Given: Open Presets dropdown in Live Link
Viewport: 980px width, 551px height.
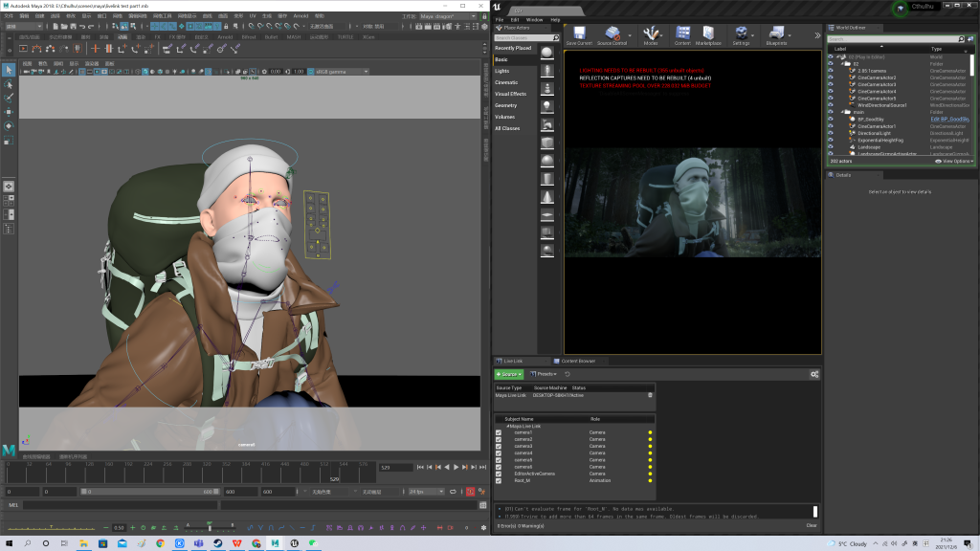Looking at the screenshot, I should tap(544, 374).
